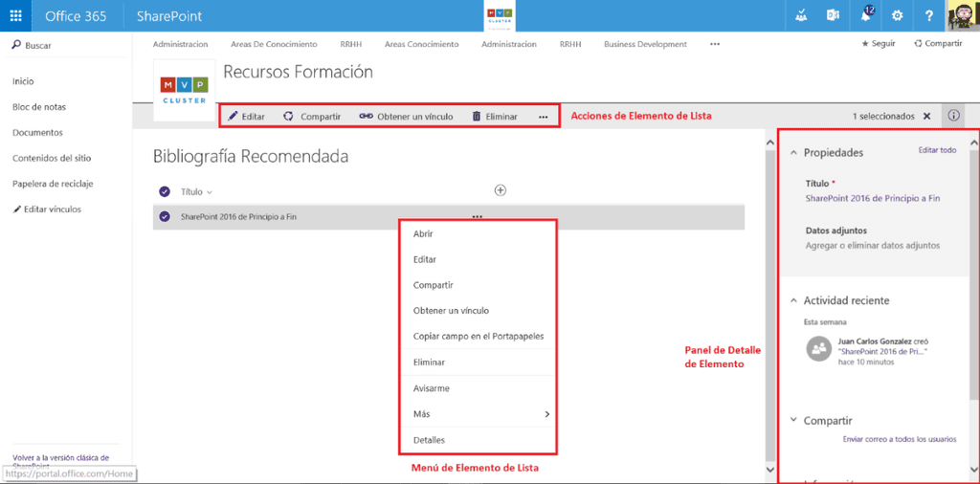Image resolution: width=980 pixels, height=484 pixels.
Task: Open the top navigation overflow ellipsis
Action: [715, 44]
